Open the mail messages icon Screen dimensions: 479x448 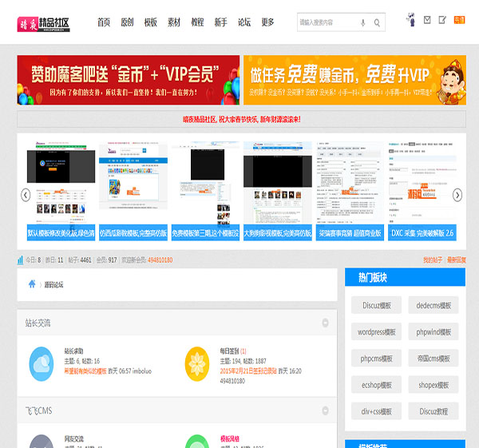(x=427, y=20)
